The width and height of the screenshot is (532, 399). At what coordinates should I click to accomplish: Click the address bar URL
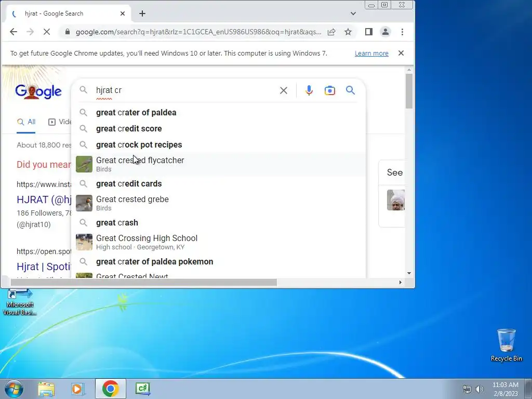198,32
